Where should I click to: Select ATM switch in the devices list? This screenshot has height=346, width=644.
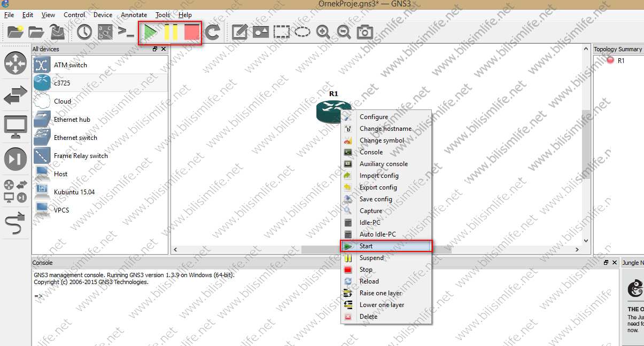[x=100, y=65]
